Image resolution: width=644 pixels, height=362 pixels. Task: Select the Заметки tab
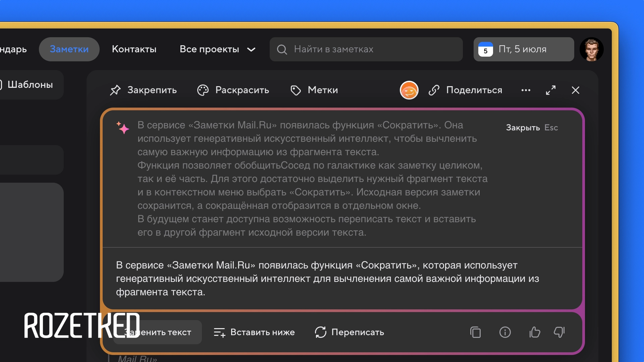pos(69,49)
